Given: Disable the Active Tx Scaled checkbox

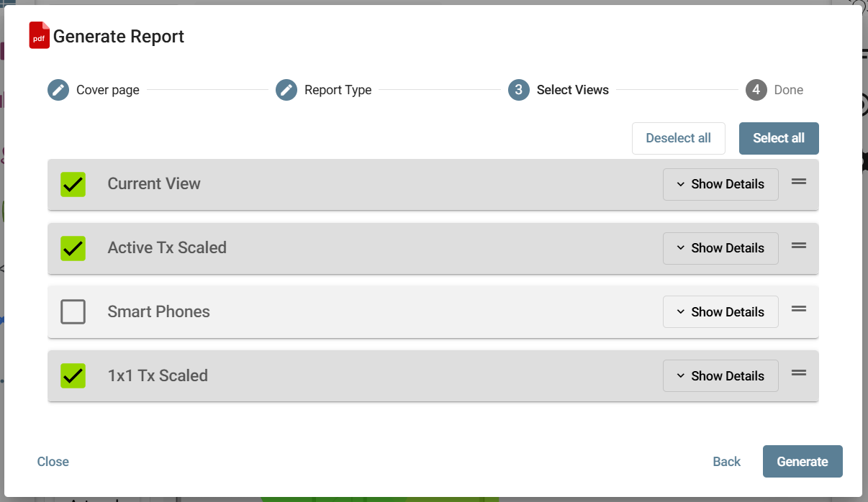Looking at the screenshot, I should (x=73, y=248).
